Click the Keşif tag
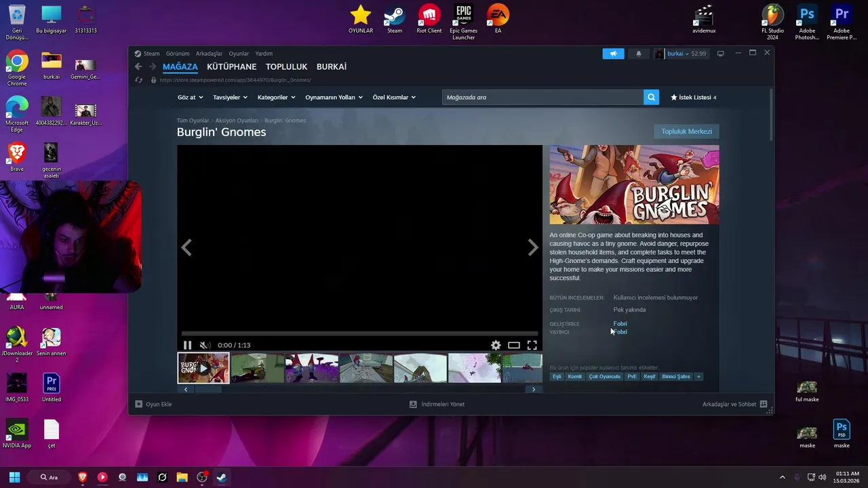The height and width of the screenshot is (488, 868). pyautogui.click(x=650, y=376)
